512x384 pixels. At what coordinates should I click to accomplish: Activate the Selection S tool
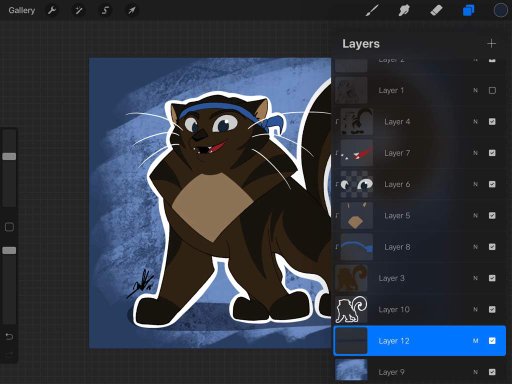tap(105, 10)
